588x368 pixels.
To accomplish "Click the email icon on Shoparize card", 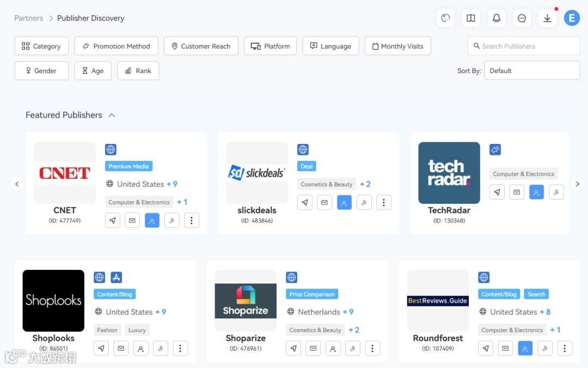I will (x=313, y=348).
